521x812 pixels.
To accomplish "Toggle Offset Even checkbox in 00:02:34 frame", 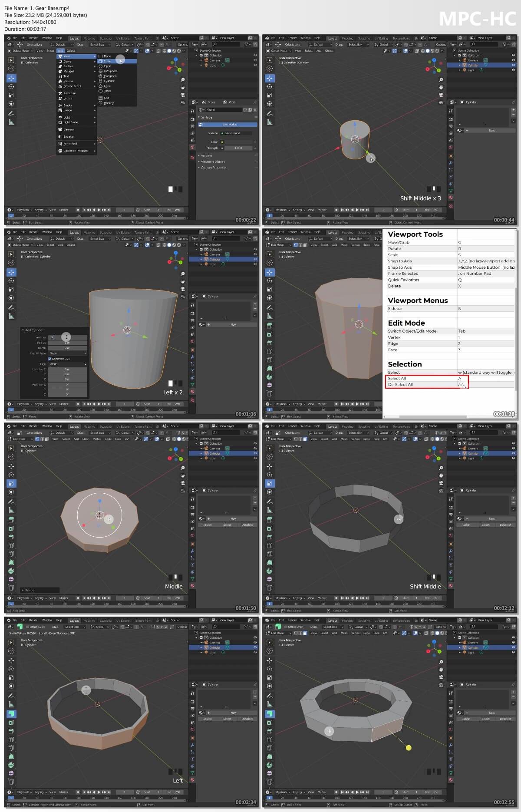I will [x=28, y=627].
